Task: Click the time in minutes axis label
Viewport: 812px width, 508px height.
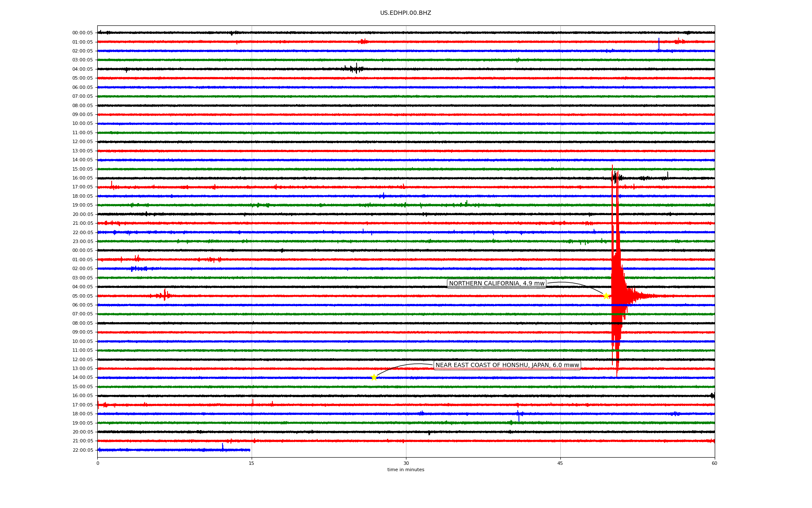Action: tap(406, 469)
